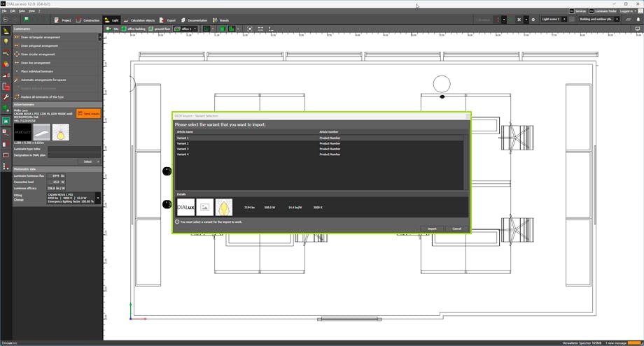Select Draw rectangular arrangement tool
The width and height of the screenshot is (644, 346).
pos(56,37)
